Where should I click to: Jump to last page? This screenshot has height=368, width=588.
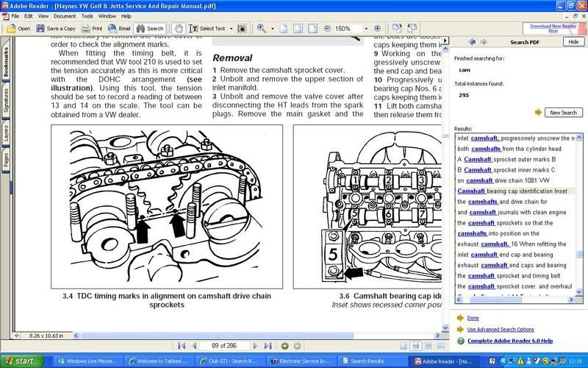(x=268, y=346)
